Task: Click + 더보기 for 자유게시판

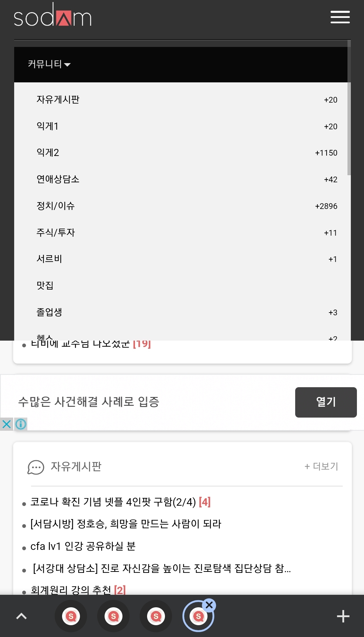Action: point(321,466)
